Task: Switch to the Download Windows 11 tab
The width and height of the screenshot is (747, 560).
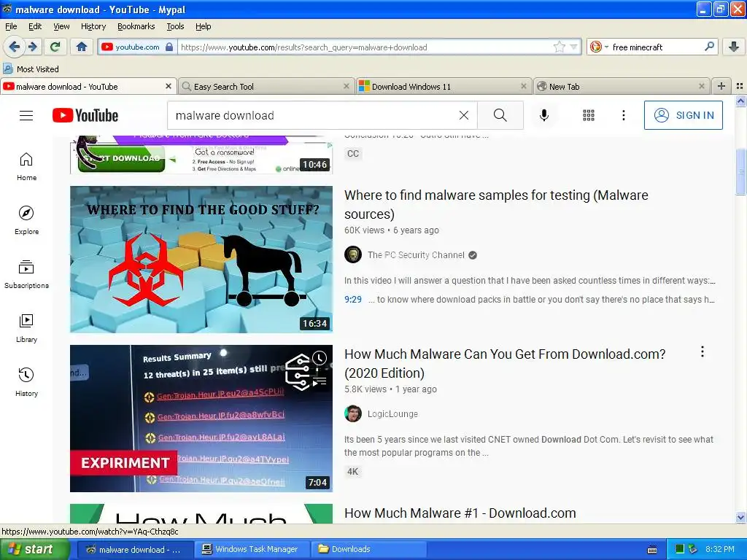Action: click(x=444, y=87)
